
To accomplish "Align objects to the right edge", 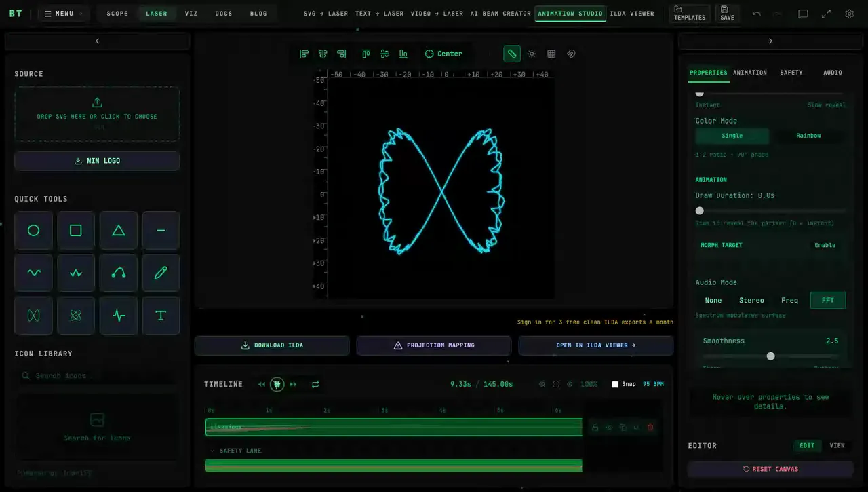I will 342,54.
